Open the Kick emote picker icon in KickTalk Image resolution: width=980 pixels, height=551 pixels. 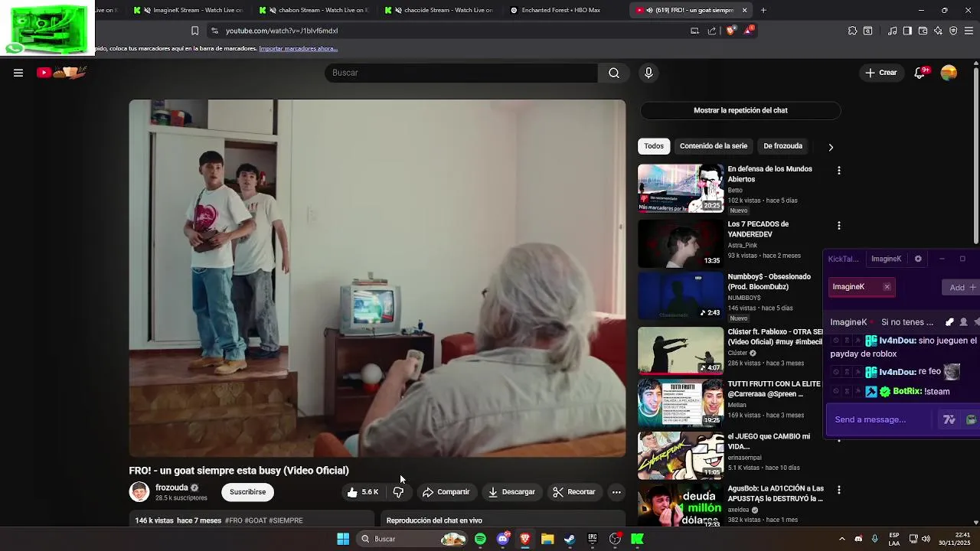[x=972, y=419]
